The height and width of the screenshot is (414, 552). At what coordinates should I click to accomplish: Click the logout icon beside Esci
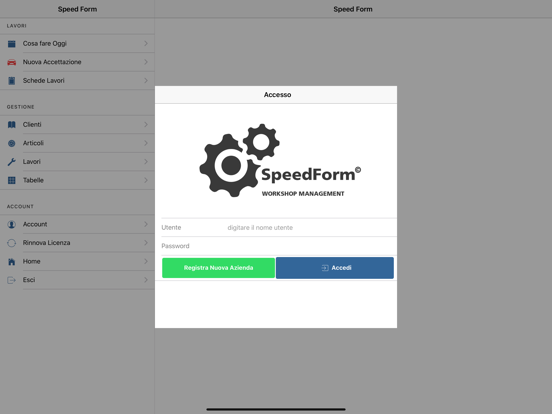click(x=12, y=280)
